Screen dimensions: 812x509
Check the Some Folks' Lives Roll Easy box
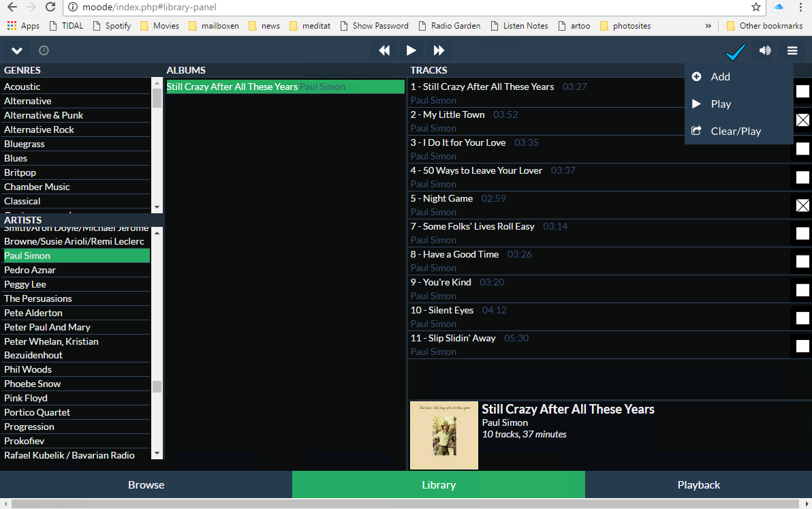coord(802,234)
